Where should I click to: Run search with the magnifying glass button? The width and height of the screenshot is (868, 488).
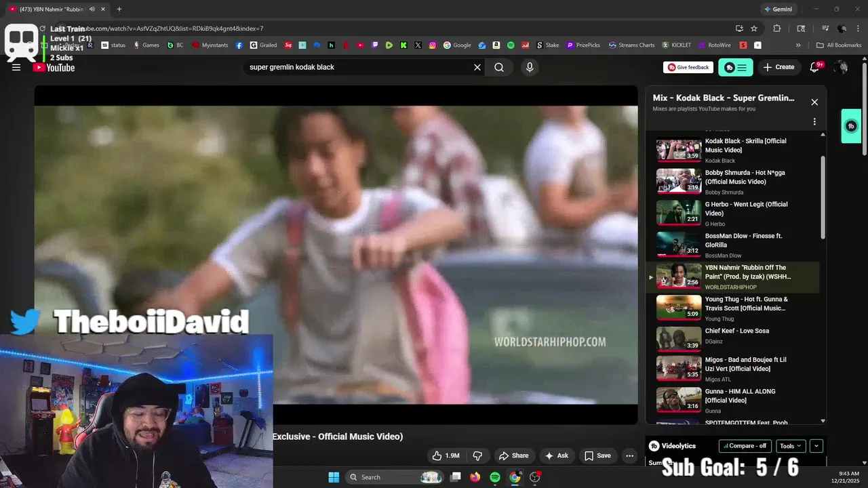pyautogui.click(x=499, y=67)
